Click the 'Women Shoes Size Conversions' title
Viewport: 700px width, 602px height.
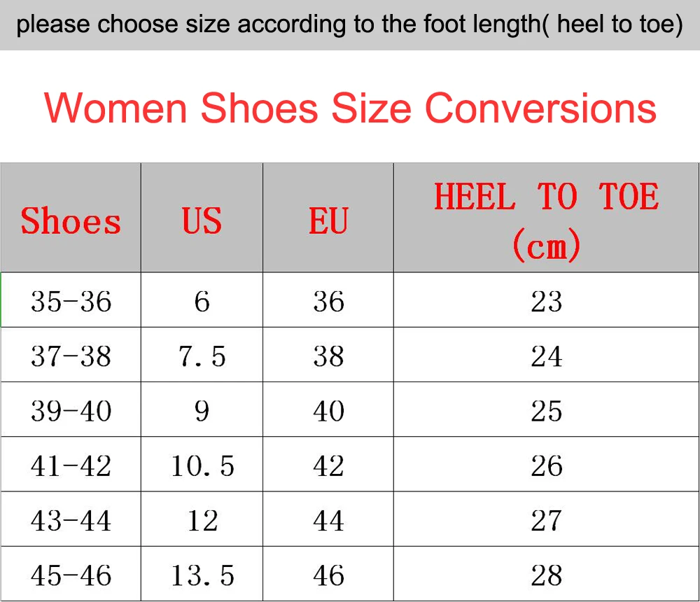coord(350,108)
